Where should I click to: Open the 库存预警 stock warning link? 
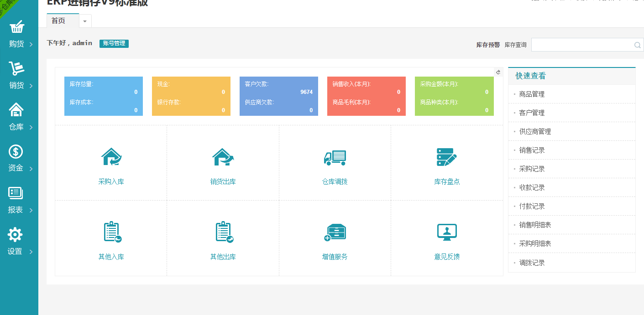coord(488,45)
